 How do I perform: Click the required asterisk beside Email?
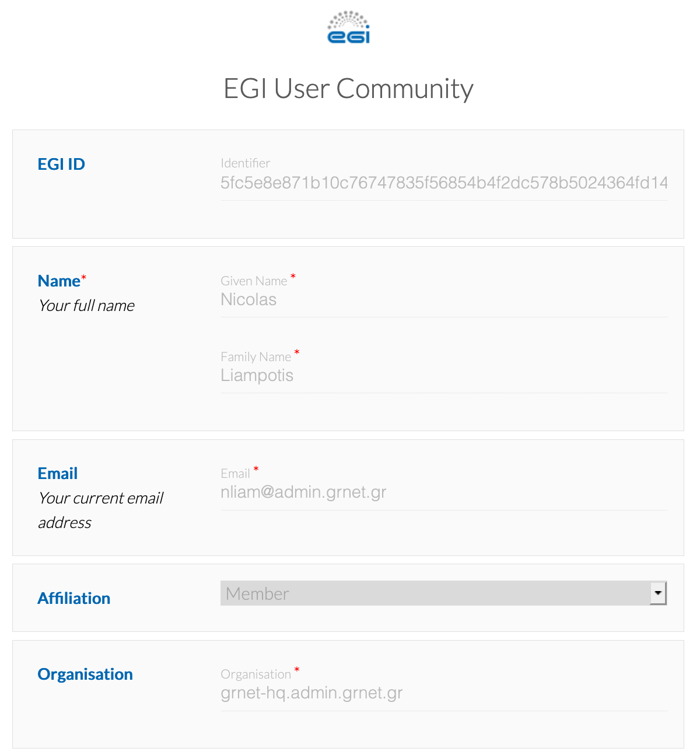point(256,469)
